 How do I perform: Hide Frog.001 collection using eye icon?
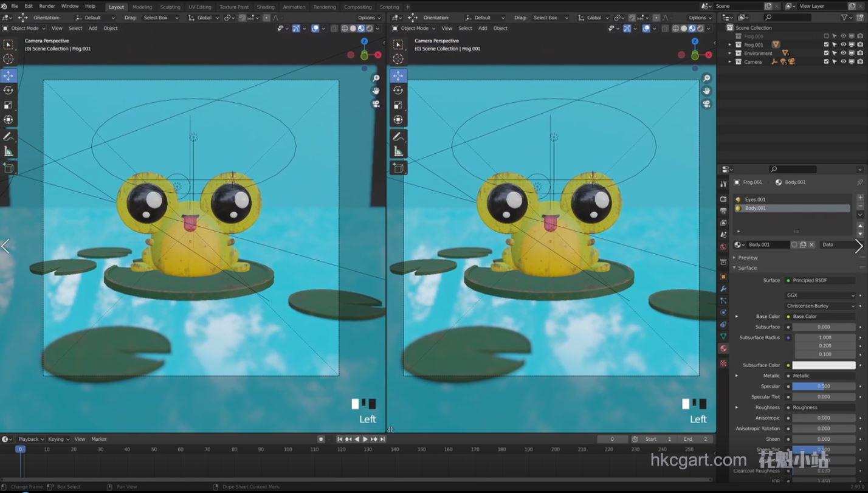843,44
